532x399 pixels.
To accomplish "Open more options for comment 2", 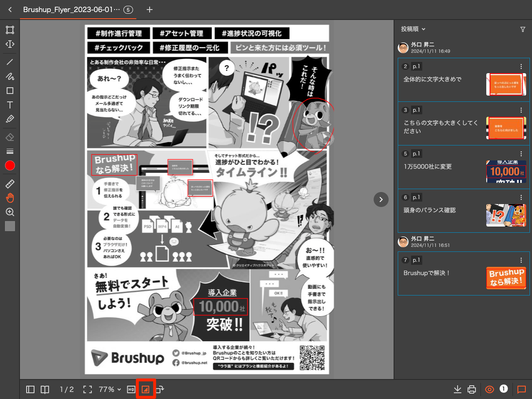I will 521,66.
